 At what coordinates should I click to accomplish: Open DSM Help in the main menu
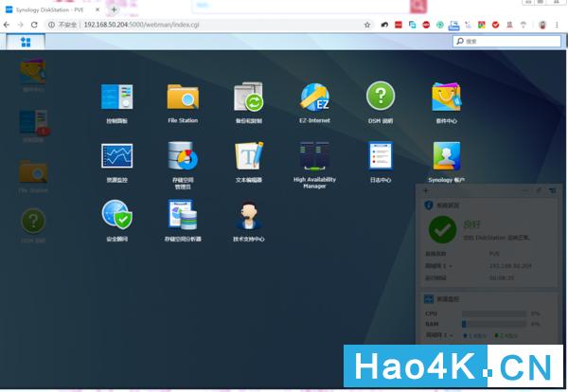coord(381,96)
